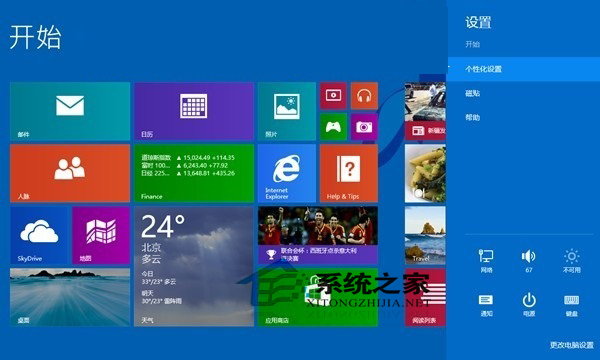Open the Finance stock tile
The image size is (600, 360).
[x=194, y=173]
